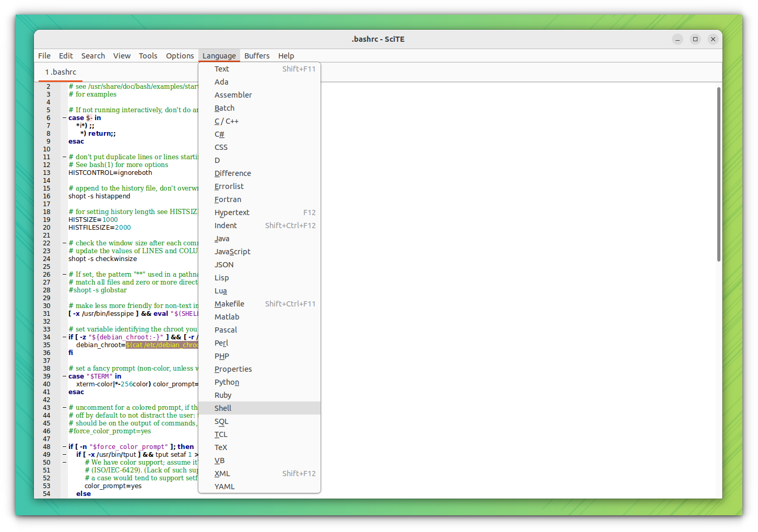This screenshot has height=532, width=758.
Task: Open the Help menu
Action: (x=286, y=55)
